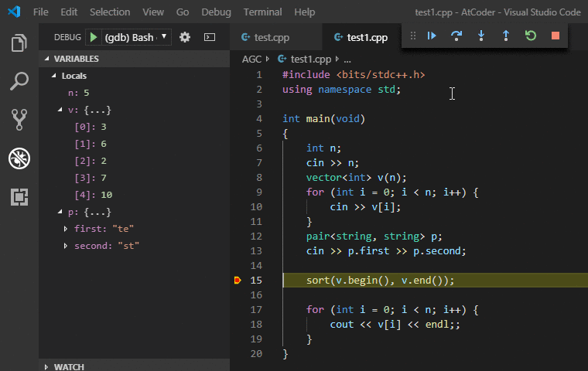Open the Search view icon
The width and height of the screenshot is (588, 371).
[x=19, y=80]
